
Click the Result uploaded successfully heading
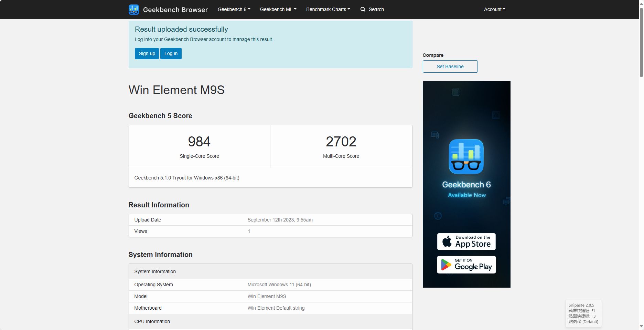(x=181, y=29)
